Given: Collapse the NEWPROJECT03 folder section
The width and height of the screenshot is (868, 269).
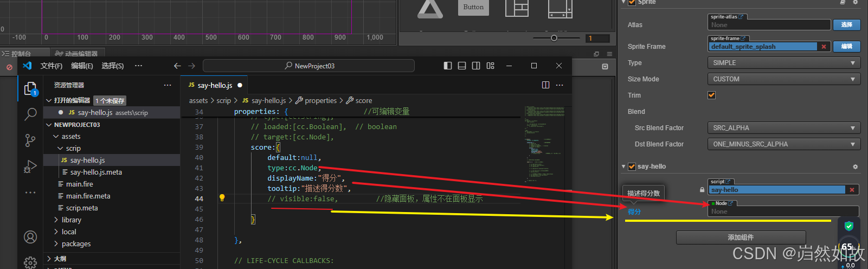Looking at the screenshot, I should [x=49, y=125].
